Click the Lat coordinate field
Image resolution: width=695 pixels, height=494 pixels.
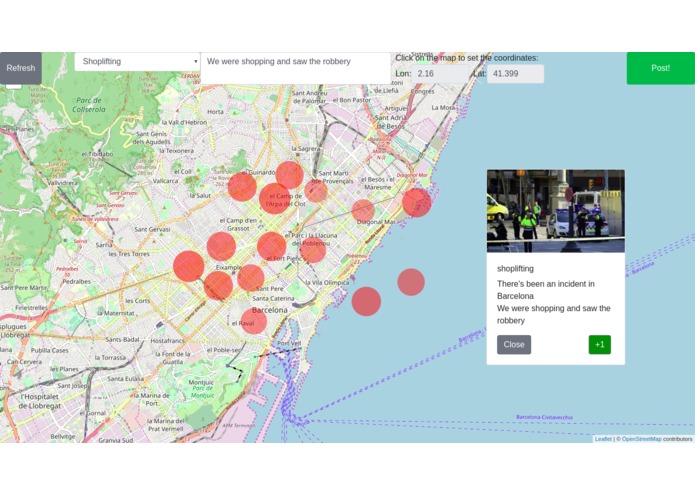coord(515,74)
